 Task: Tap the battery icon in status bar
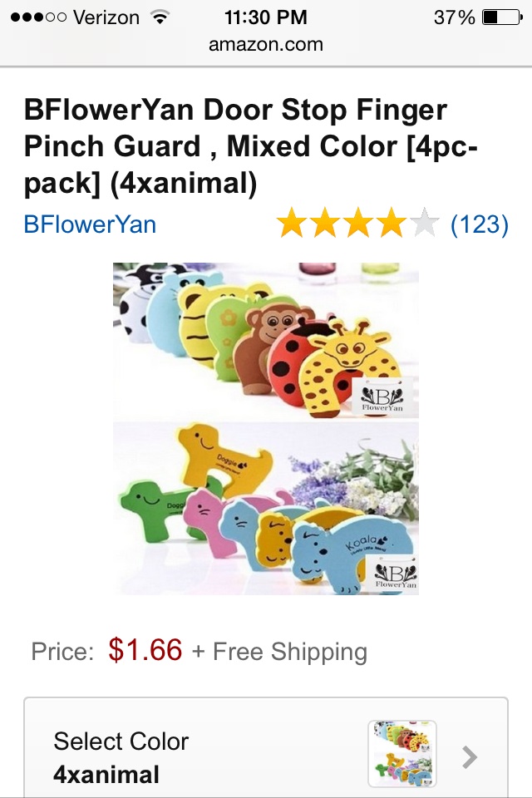point(502,17)
